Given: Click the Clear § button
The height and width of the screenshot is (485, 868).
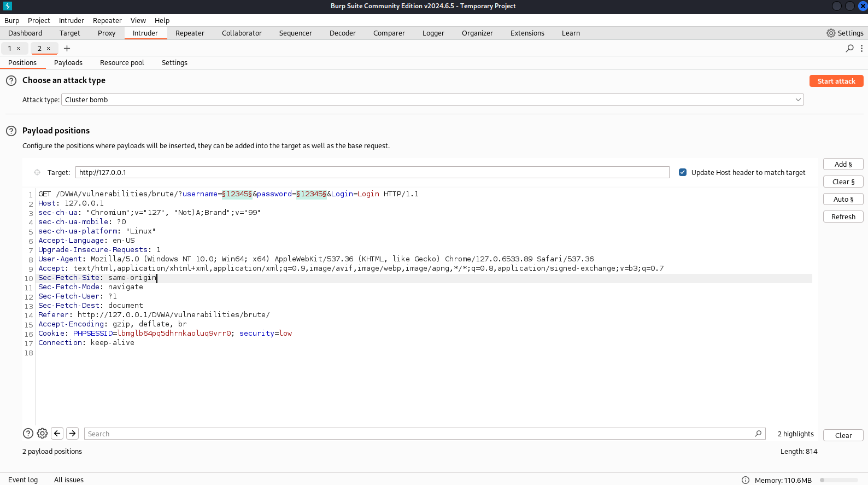Looking at the screenshot, I should click(x=843, y=182).
